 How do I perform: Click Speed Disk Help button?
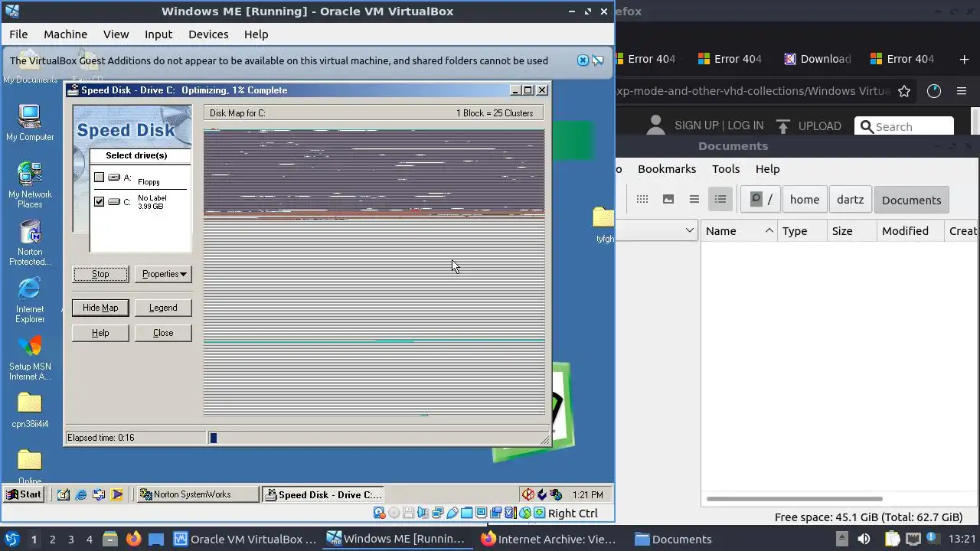coord(100,333)
